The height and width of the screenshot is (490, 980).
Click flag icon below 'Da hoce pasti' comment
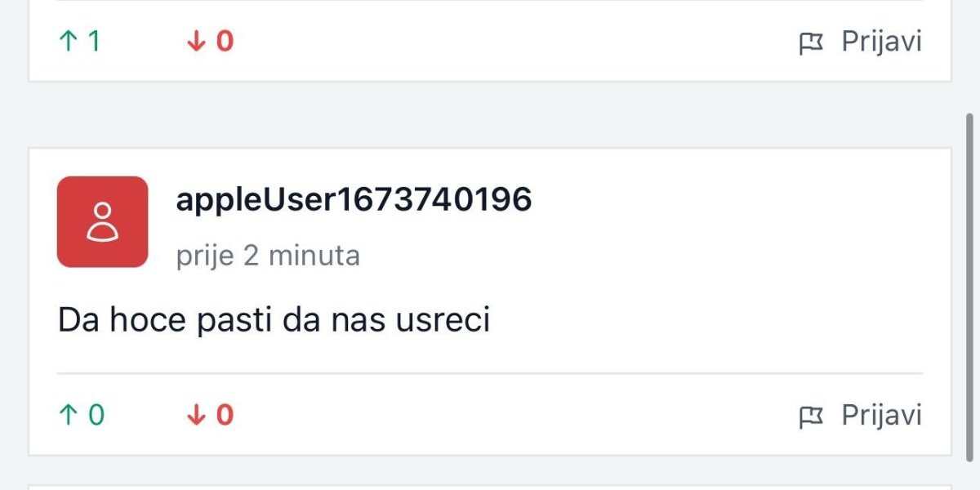(811, 416)
